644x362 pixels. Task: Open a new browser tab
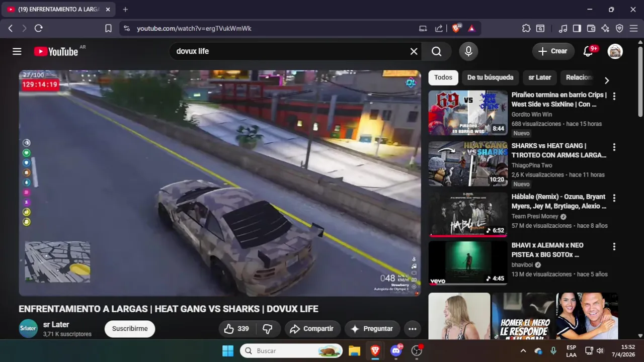(x=125, y=10)
